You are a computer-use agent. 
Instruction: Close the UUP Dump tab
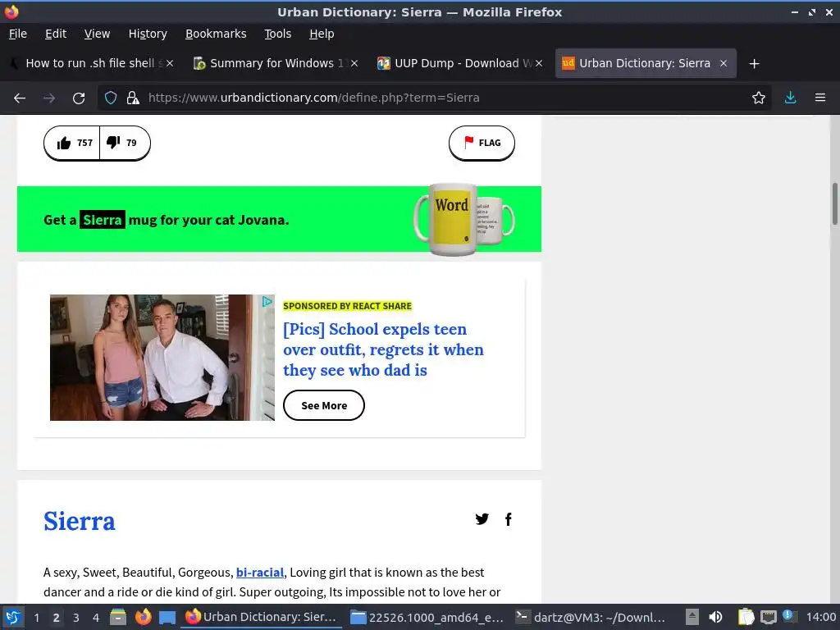[539, 63]
